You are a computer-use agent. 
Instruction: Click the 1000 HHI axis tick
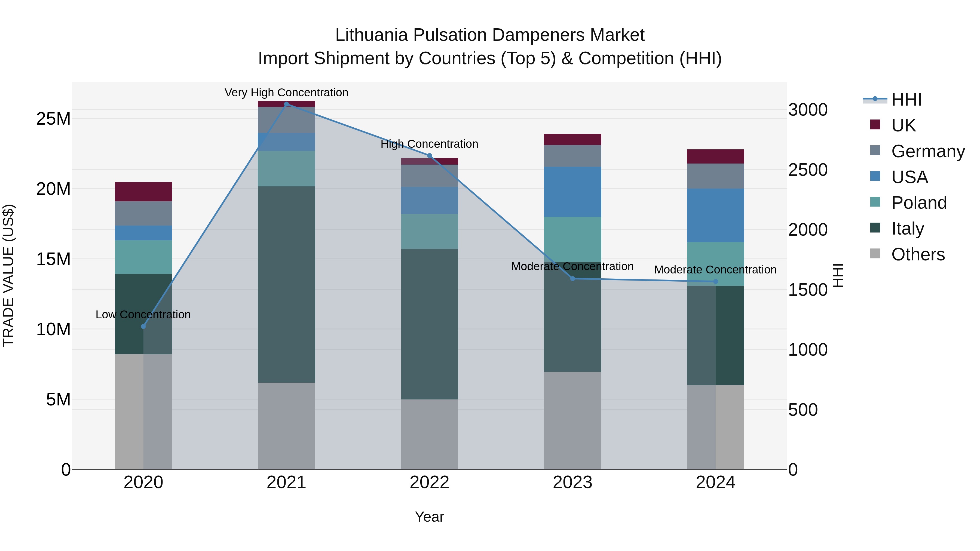[x=808, y=349]
